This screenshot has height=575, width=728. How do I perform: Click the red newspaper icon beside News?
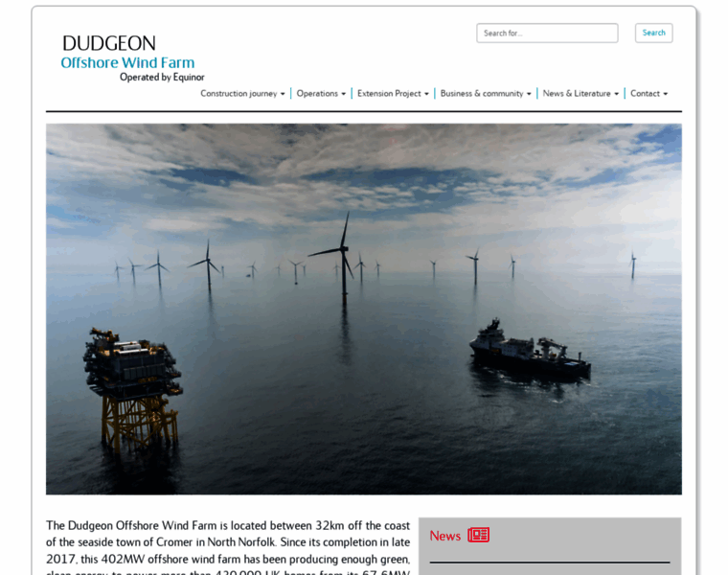[x=478, y=535]
